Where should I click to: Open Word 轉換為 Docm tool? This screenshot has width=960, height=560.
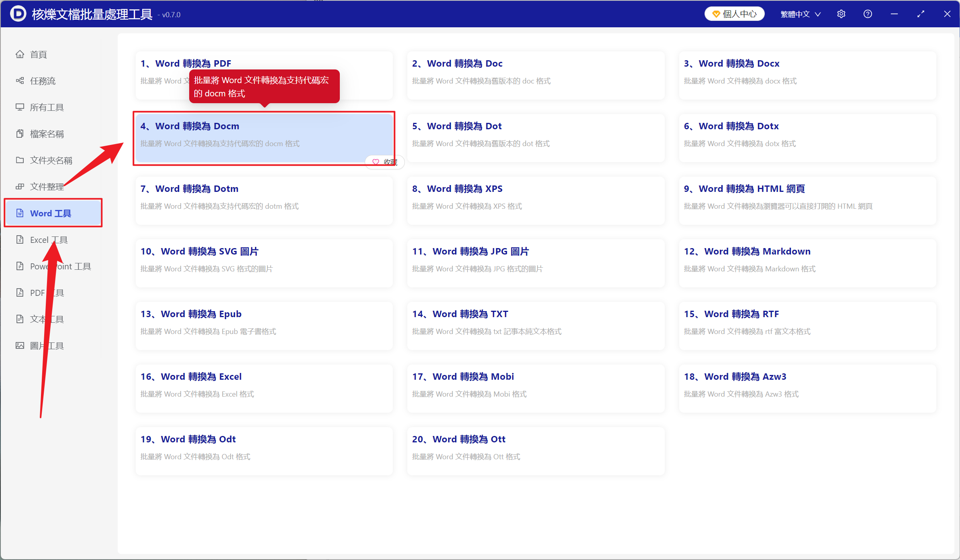[264, 138]
